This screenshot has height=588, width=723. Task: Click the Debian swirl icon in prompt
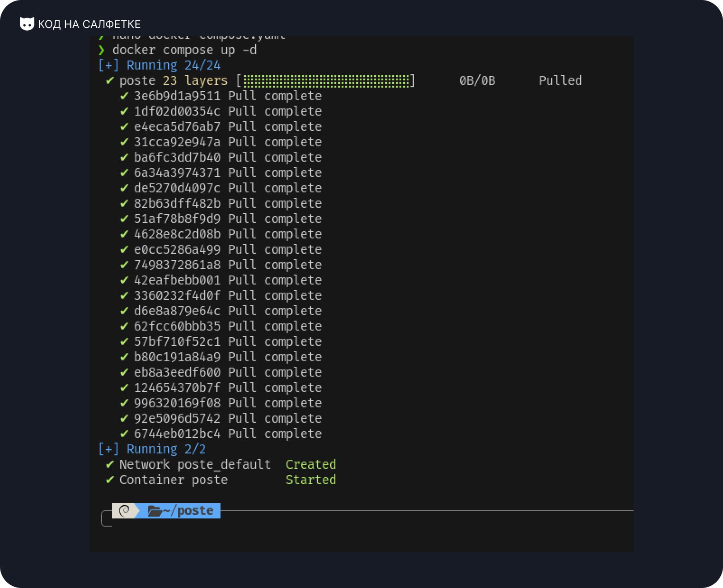click(x=124, y=511)
